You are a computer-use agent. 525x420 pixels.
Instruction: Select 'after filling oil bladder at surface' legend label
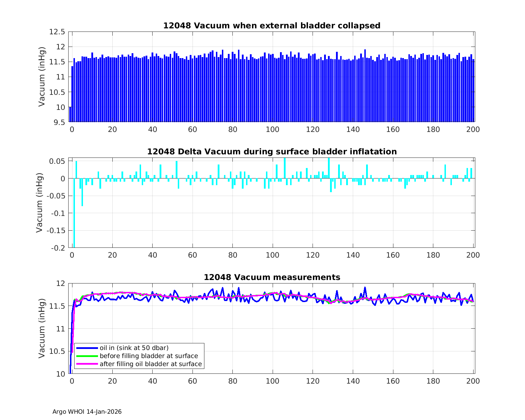(150, 364)
